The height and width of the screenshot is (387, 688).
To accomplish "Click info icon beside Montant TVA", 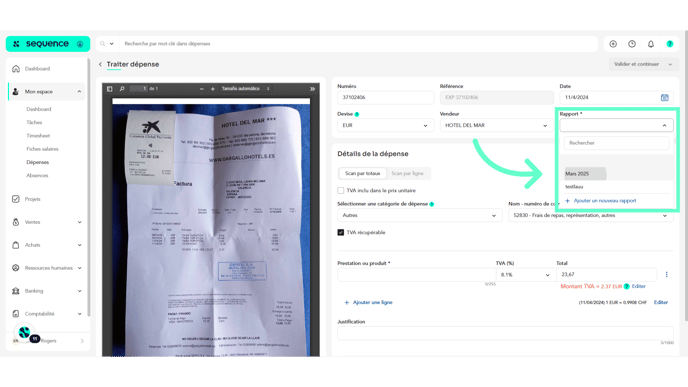I will (x=627, y=287).
